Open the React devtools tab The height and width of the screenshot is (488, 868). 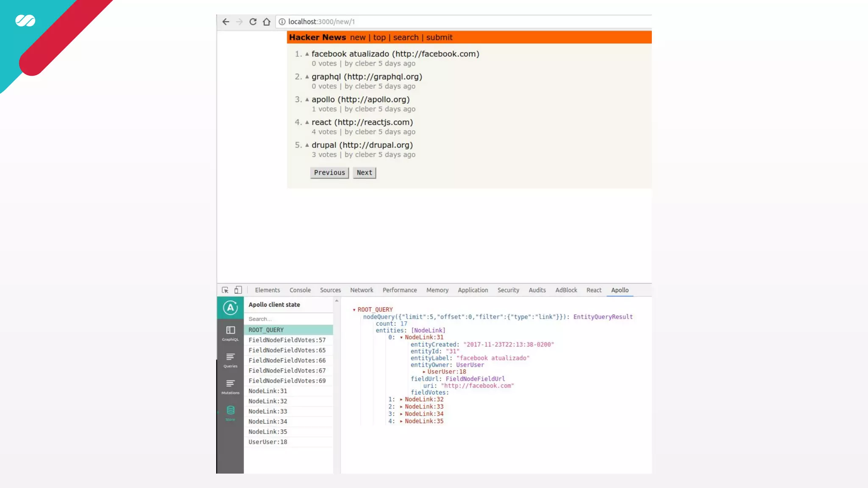594,290
